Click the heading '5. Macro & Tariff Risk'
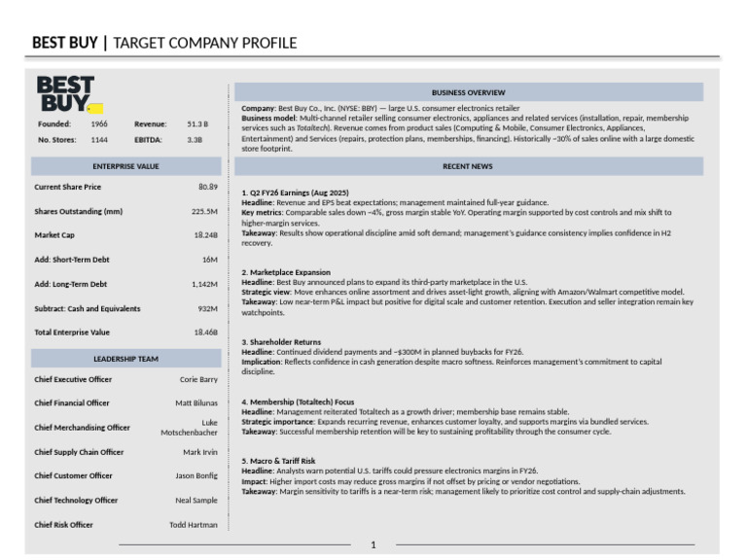 tap(278, 461)
